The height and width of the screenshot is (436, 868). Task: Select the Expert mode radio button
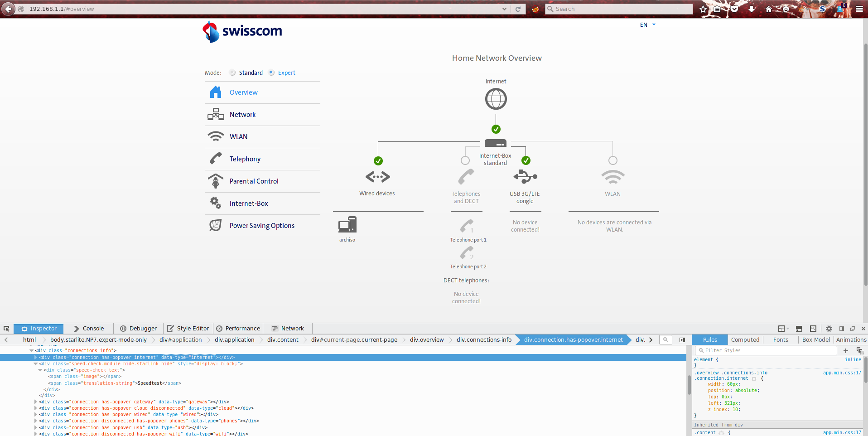(271, 73)
